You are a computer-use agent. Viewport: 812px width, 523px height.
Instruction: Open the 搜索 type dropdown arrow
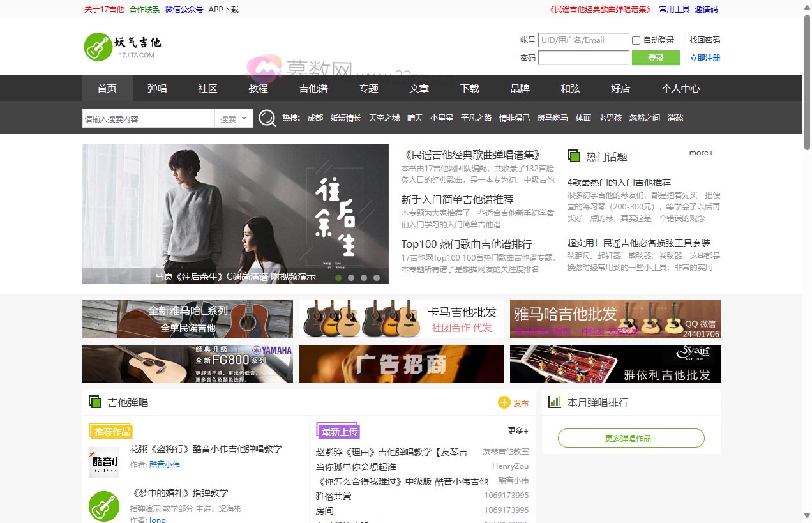(243, 118)
